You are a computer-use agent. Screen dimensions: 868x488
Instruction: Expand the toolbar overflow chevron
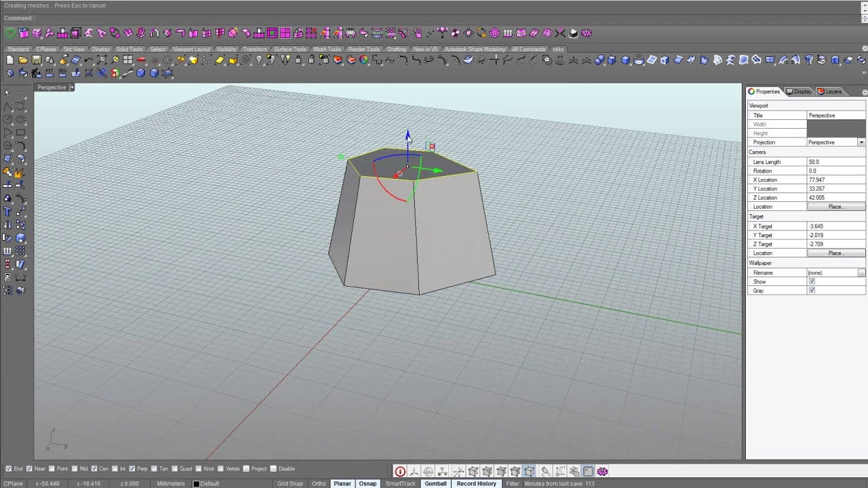pos(864,73)
